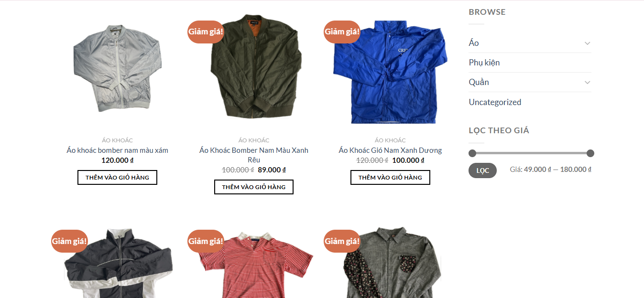Grab the minimum price slider handle
Viewport: 644px width, 298px height.
[x=472, y=153]
